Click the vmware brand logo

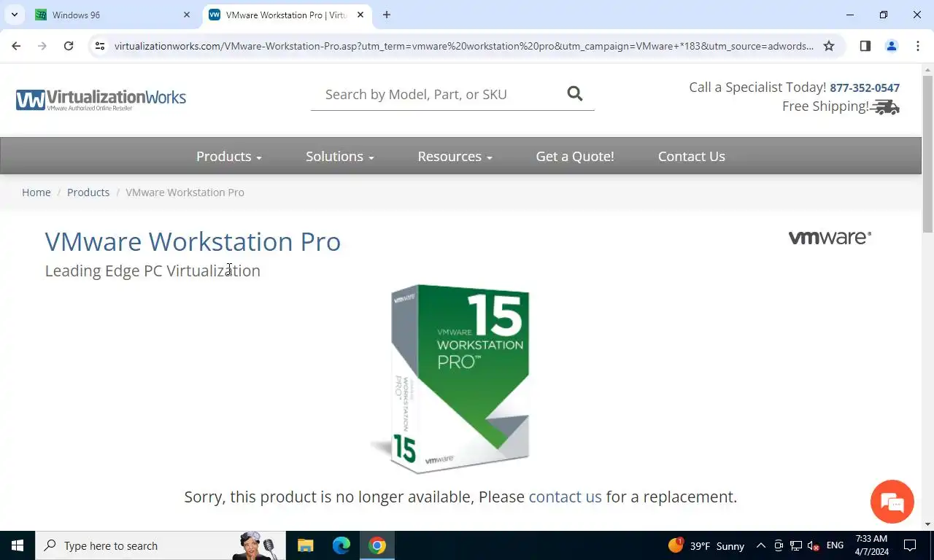(830, 238)
